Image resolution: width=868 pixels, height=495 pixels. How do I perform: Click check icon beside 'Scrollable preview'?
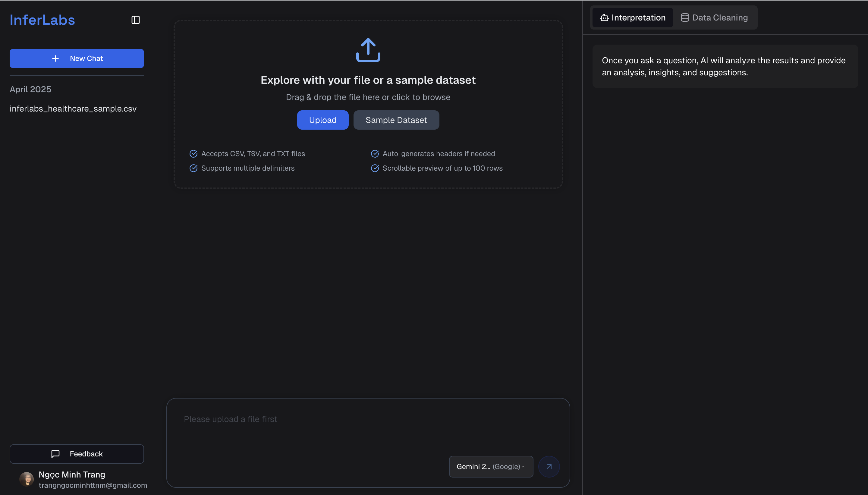(x=375, y=168)
